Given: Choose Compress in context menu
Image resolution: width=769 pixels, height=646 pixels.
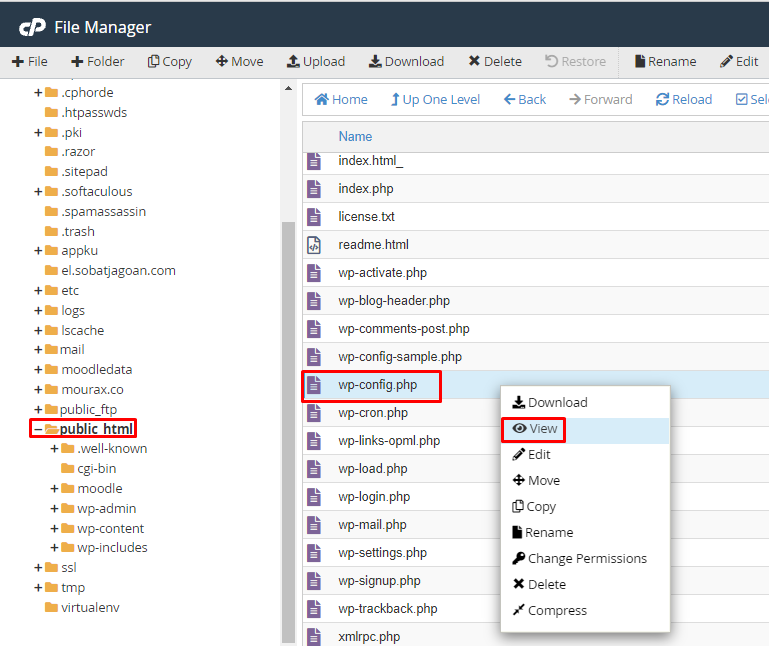Looking at the screenshot, I should (x=585, y=611).
